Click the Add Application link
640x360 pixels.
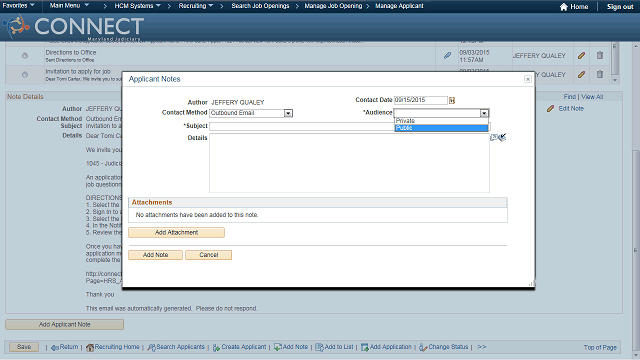(386, 347)
